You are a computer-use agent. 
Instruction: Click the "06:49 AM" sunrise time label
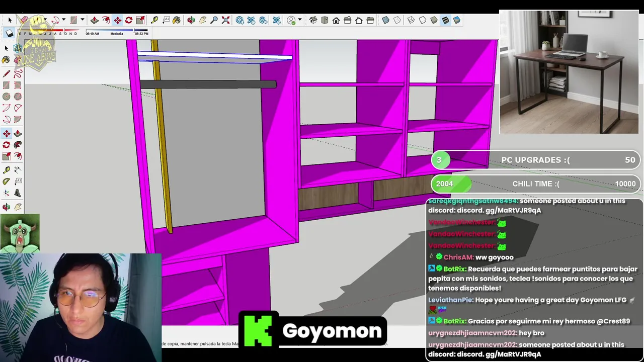point(92,34)
